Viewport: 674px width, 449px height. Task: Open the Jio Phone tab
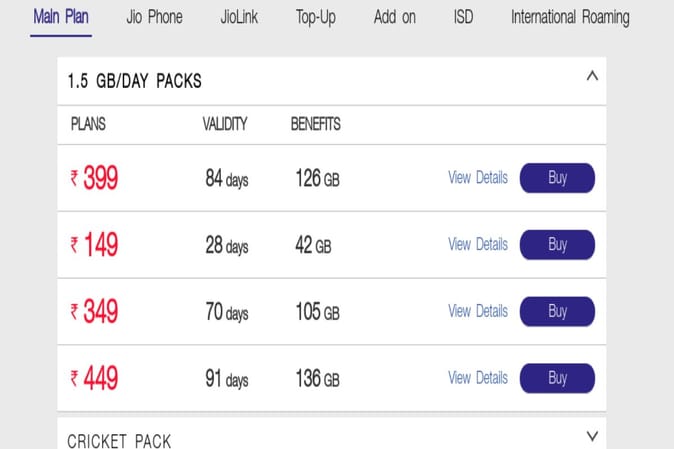[x=155, y=18]
